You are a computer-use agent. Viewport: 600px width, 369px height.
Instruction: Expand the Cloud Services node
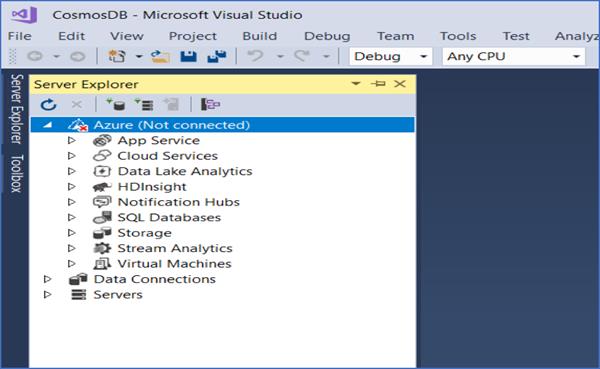pos(71,156)
